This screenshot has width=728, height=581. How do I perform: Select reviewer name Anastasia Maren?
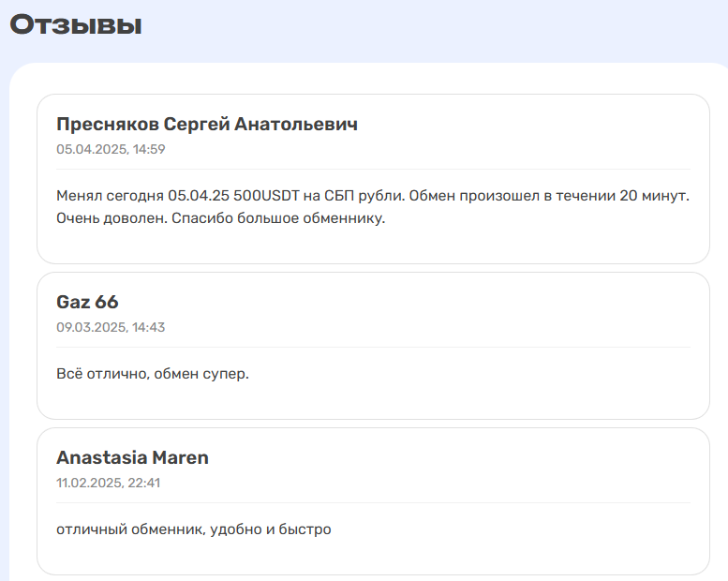coord(132,457)
